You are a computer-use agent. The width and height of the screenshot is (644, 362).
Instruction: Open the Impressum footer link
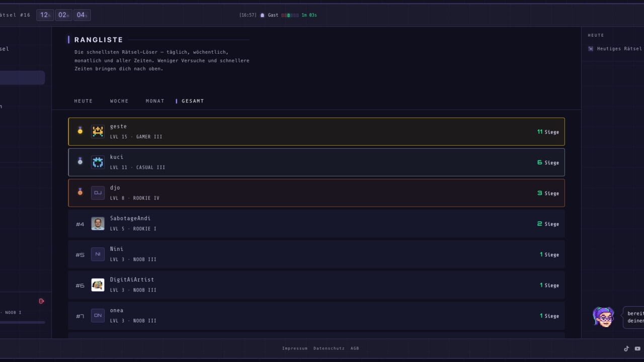(x=295, y=348)
